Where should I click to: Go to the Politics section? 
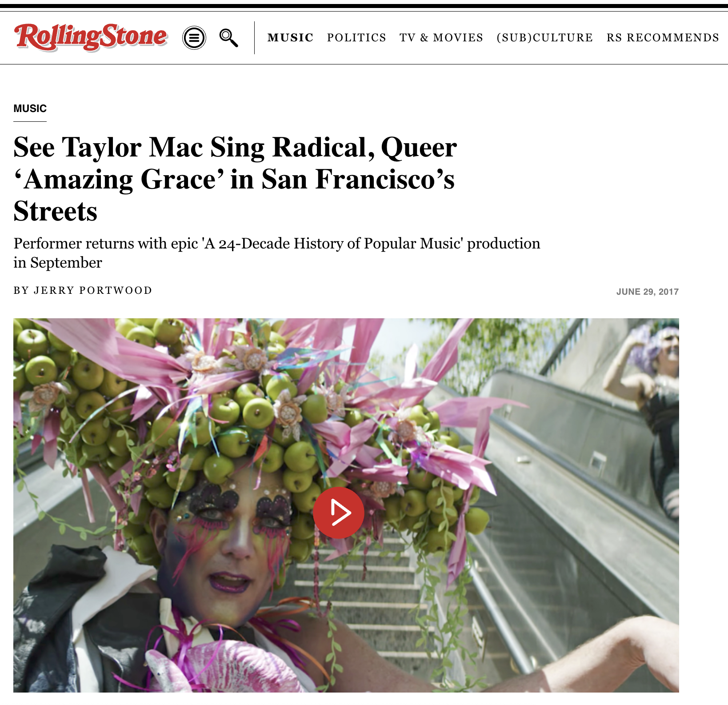coord(356,38)
